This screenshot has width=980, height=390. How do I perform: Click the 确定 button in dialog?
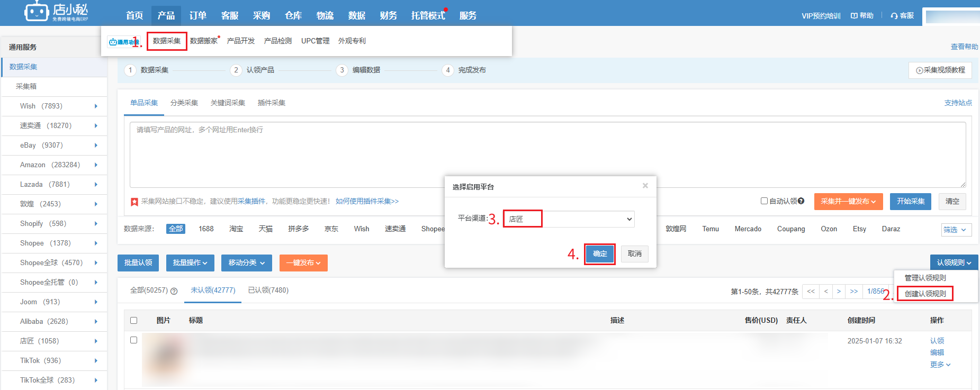pyautogui.click(x=600, y=254)
